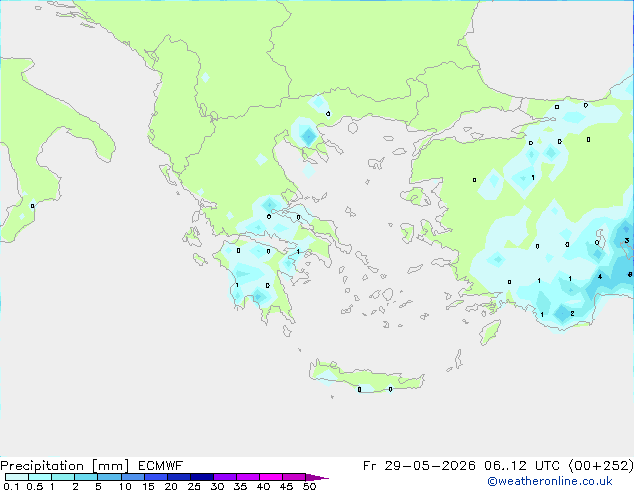The height and width of the screenshot is (490, 634).
Task: Pick the 1–2 mm legend swatch
Action: point(63,477)
